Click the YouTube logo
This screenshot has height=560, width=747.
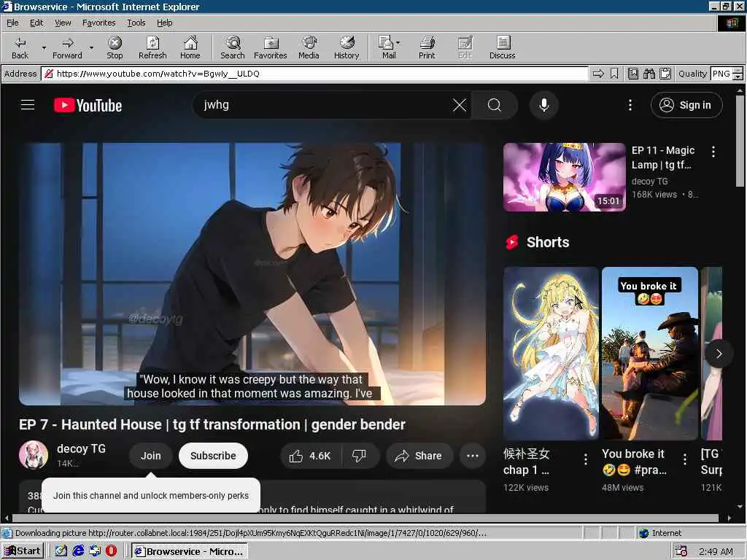pyautogui.click(x=88, y=105)
